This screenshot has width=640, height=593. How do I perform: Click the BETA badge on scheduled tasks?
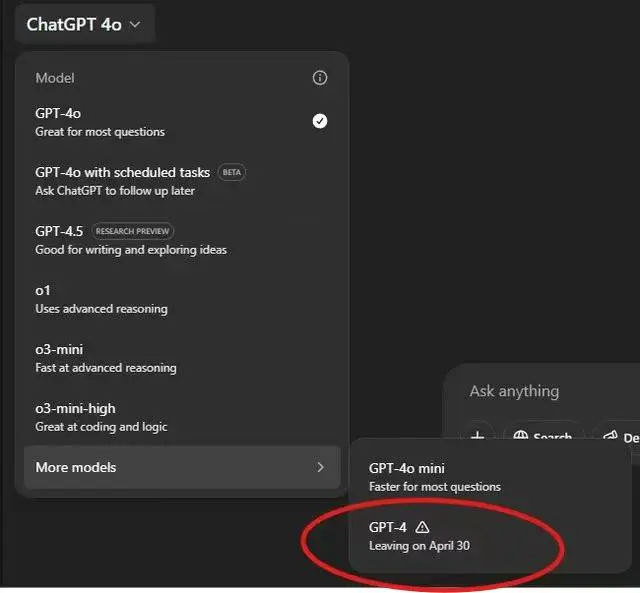(232, 172)
